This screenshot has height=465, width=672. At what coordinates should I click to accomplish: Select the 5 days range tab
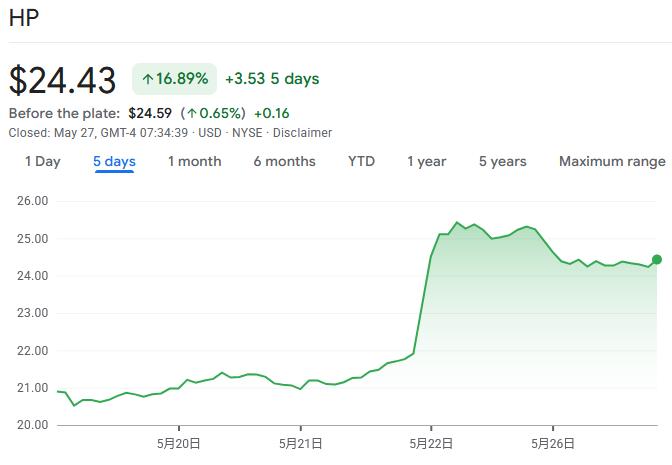click(x=114, y=162)
